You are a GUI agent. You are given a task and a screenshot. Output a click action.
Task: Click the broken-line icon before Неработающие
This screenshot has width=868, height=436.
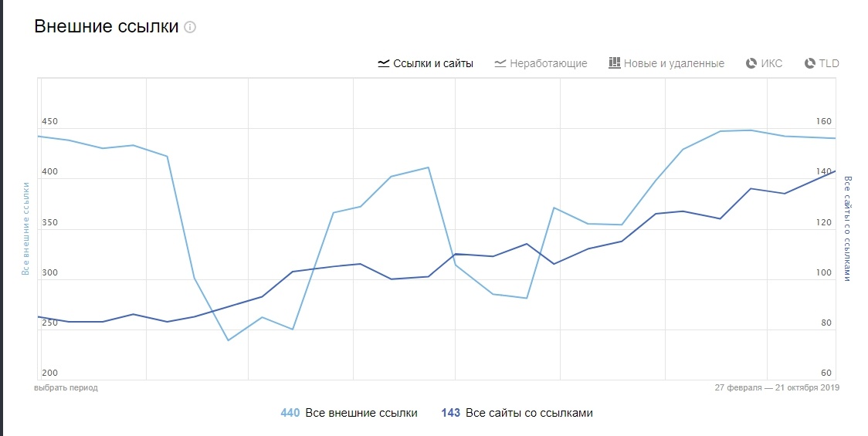pyautogui.click(x=500, y=63)
